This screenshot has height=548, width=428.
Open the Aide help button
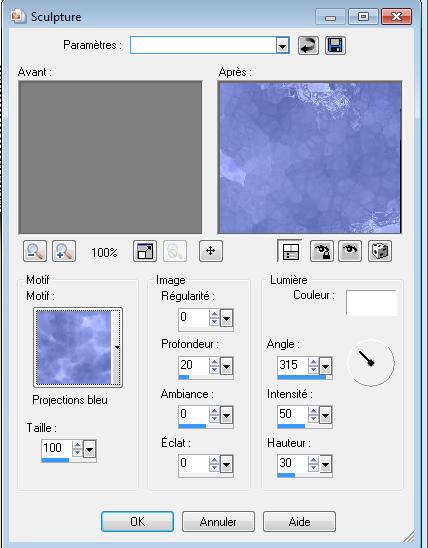299,522
